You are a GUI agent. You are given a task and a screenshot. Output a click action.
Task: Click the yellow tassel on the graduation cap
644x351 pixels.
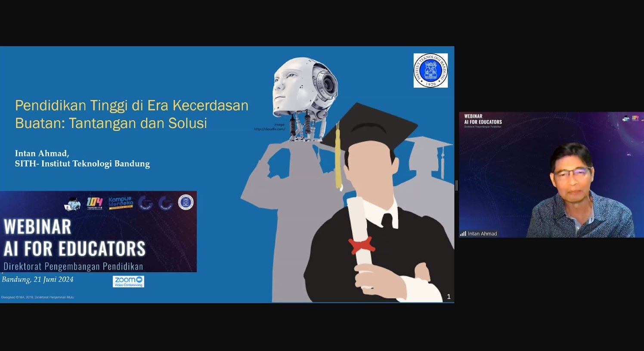338,159
